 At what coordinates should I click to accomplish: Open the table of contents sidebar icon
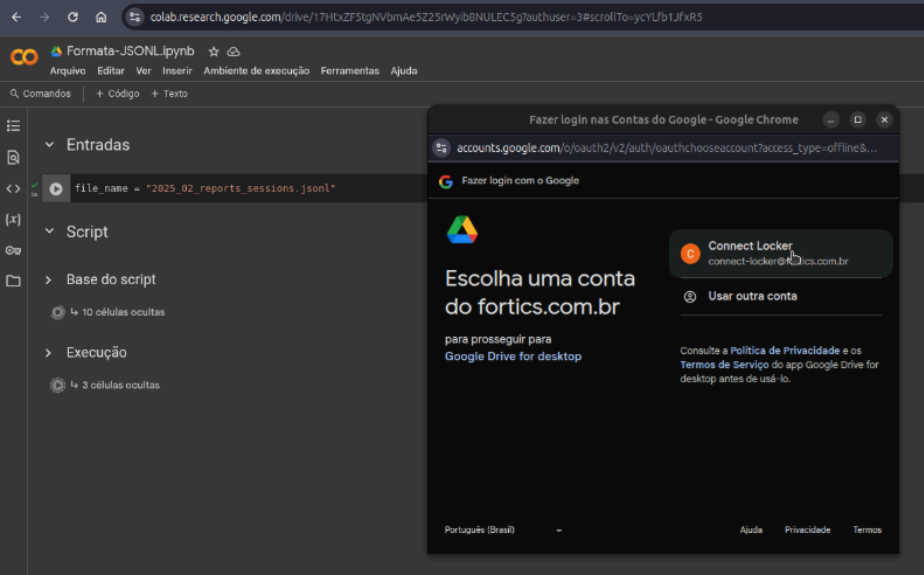[13, 126]
